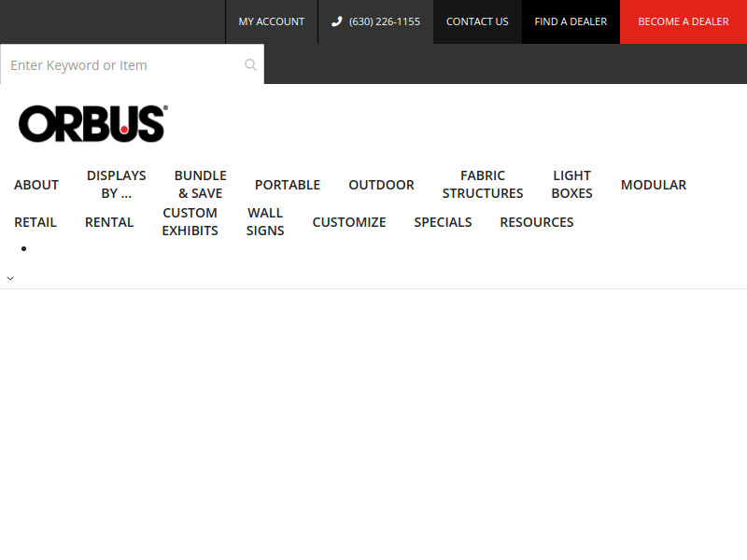
Task: Open the Light Boxes menu
Action: [571, 184]
